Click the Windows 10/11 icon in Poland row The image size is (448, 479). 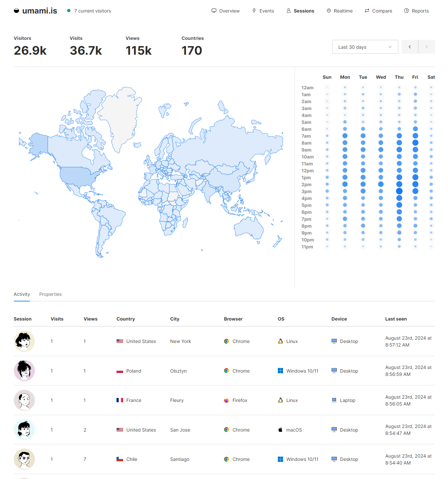click(x=280, y=371)
